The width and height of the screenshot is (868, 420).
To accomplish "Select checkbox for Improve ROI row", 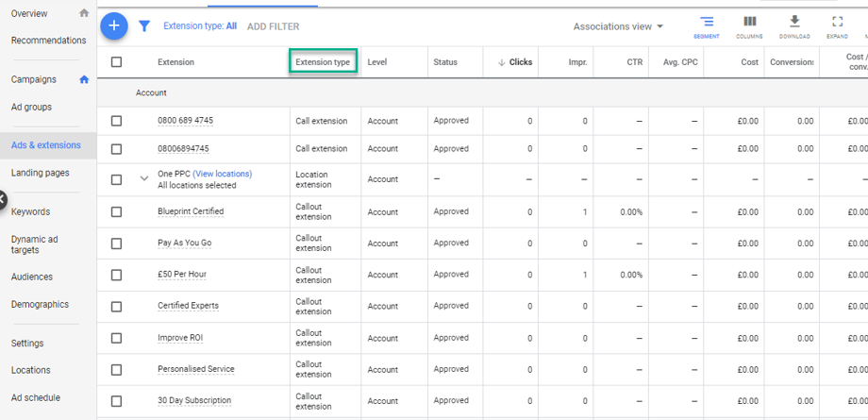I will point(116,338).
